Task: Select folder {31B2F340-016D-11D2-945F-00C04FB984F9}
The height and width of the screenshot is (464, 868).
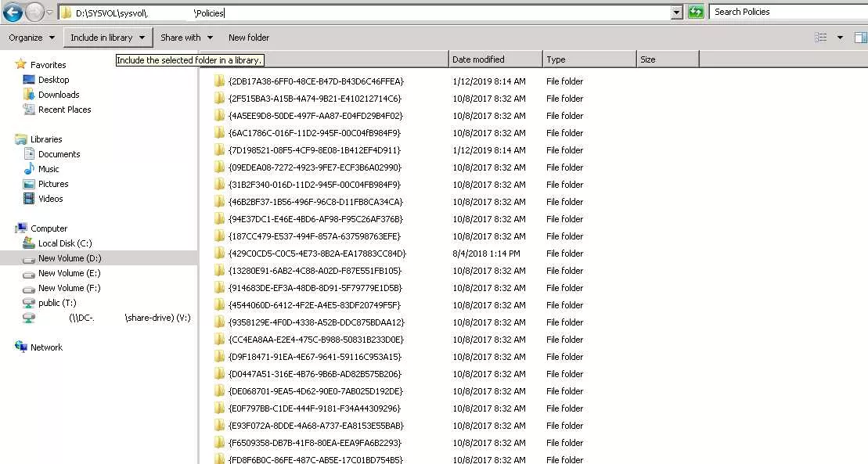Action: 314,185
